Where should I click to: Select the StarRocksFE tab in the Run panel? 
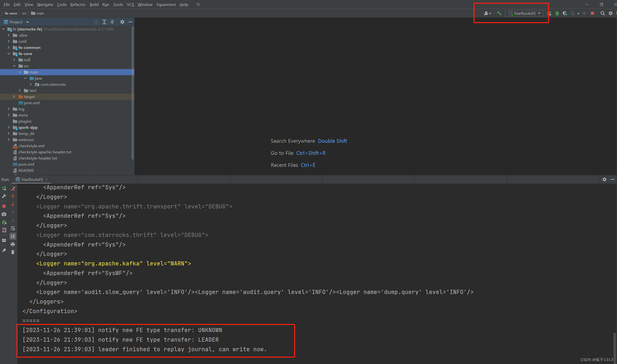click(32, 179)
